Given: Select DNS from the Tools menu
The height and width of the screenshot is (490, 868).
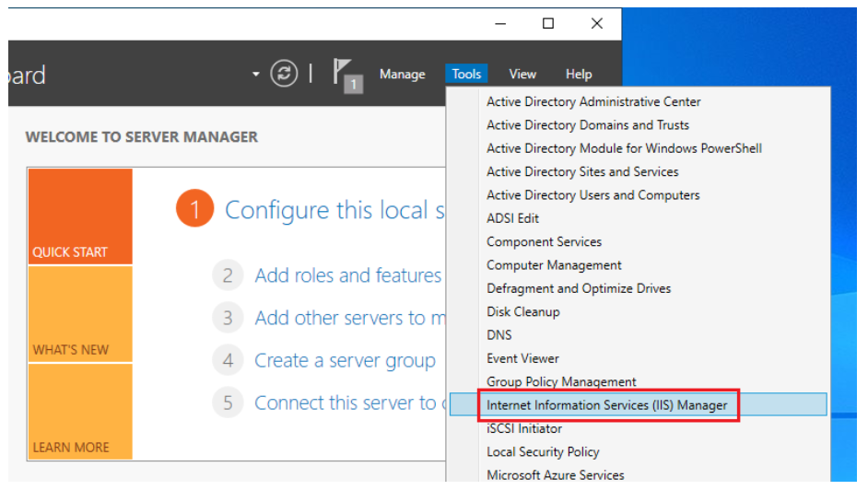Looking at the screenshot, I should tap(499, 335).
